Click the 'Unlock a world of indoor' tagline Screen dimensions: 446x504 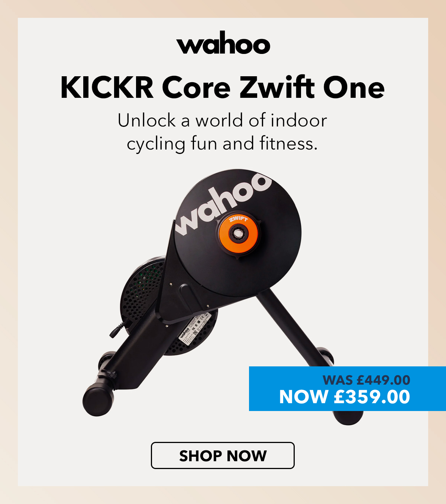222,121
